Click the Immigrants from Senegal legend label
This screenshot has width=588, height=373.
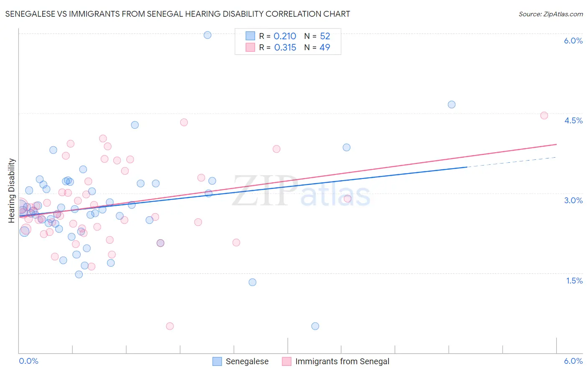click(342, 361)
